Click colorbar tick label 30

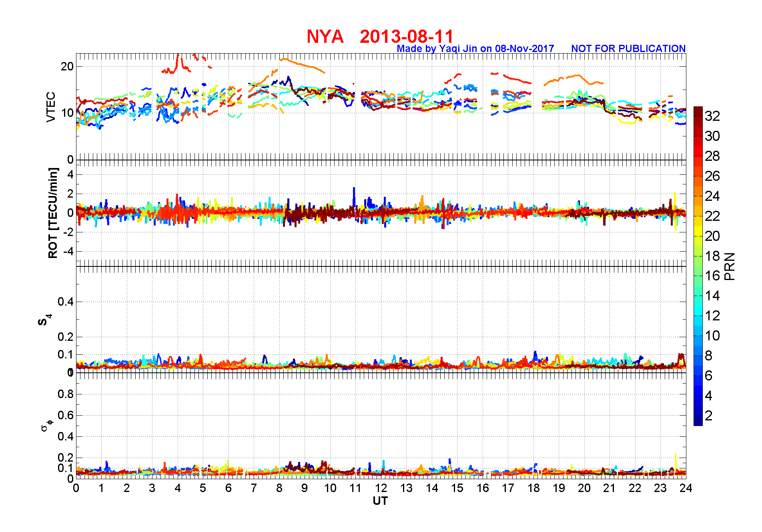712,136
